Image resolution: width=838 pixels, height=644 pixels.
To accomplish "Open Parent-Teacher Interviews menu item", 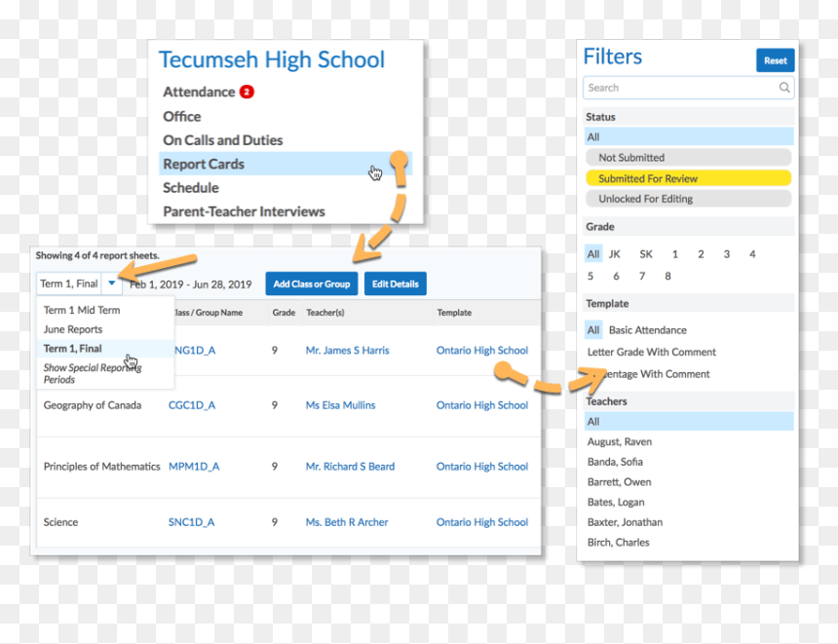I will 244,211.
